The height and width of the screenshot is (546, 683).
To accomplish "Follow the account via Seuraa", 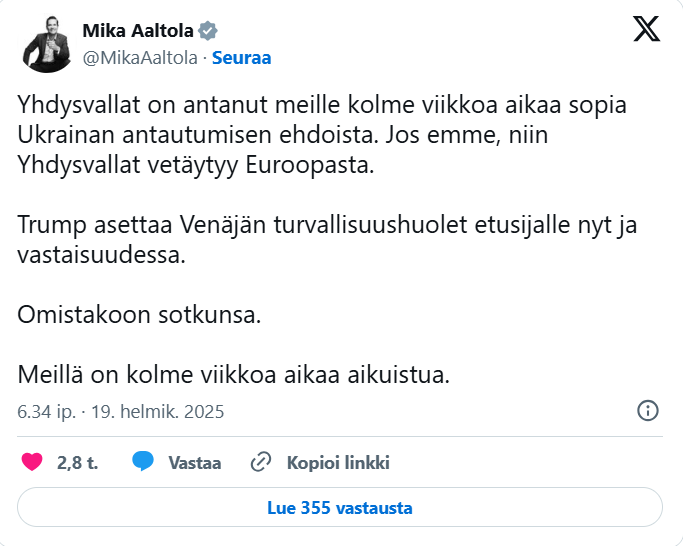I will pos(241,58).
